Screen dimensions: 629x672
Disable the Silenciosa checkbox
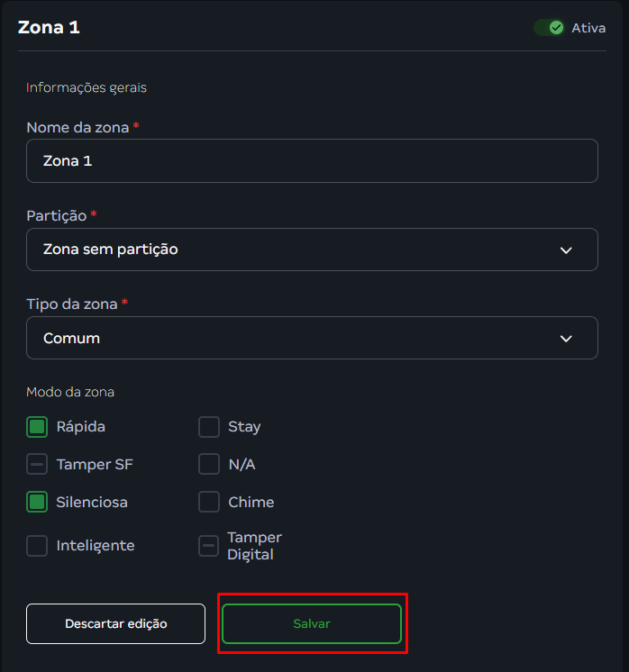coord(37,503)
